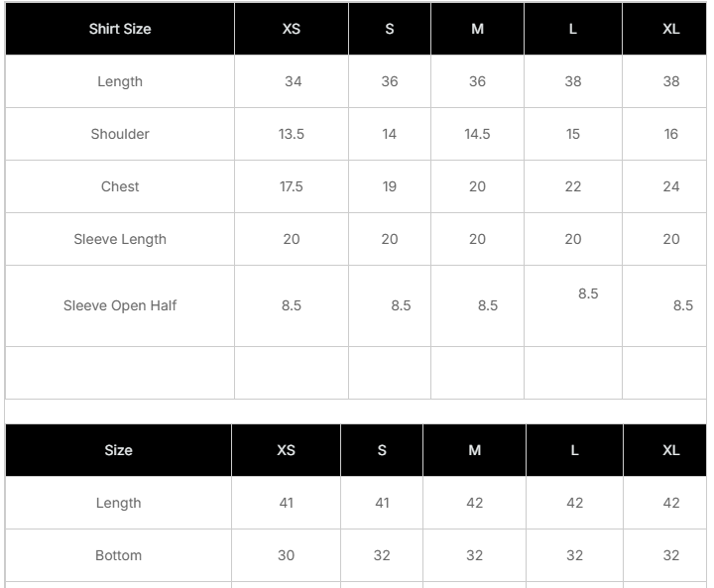Click the M column header in second table
714x588 pixels.
(475, 450)
